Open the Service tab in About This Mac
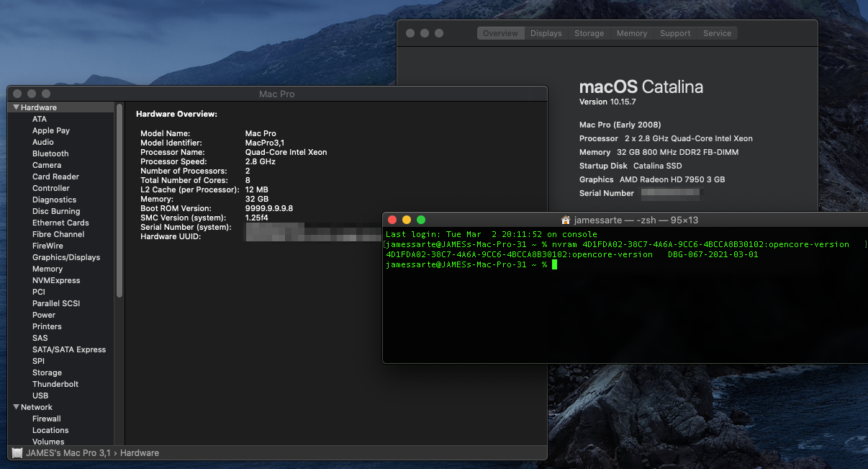The image size is (868, 469). tap(718, 33)
